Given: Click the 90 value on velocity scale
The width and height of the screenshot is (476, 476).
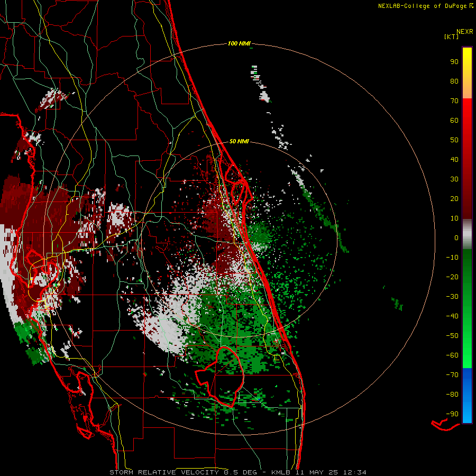Looking at the screenshot, I should click(x=454, y=62).
